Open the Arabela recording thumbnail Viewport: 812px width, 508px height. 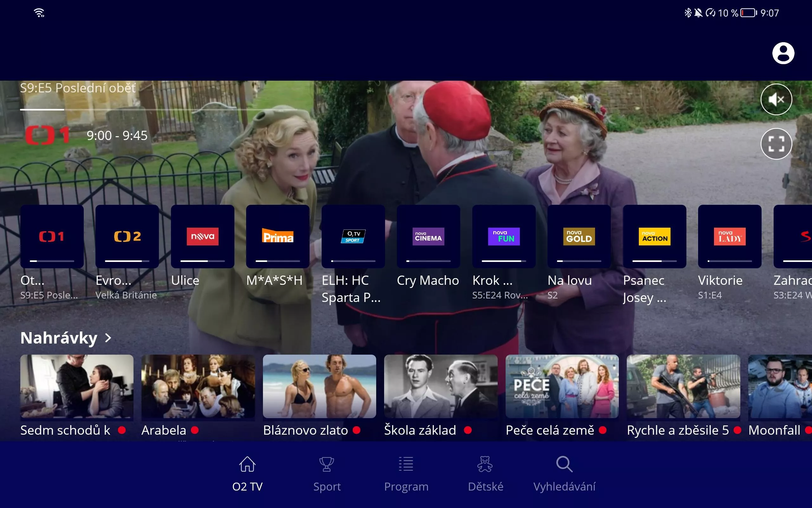coord(198,386)
